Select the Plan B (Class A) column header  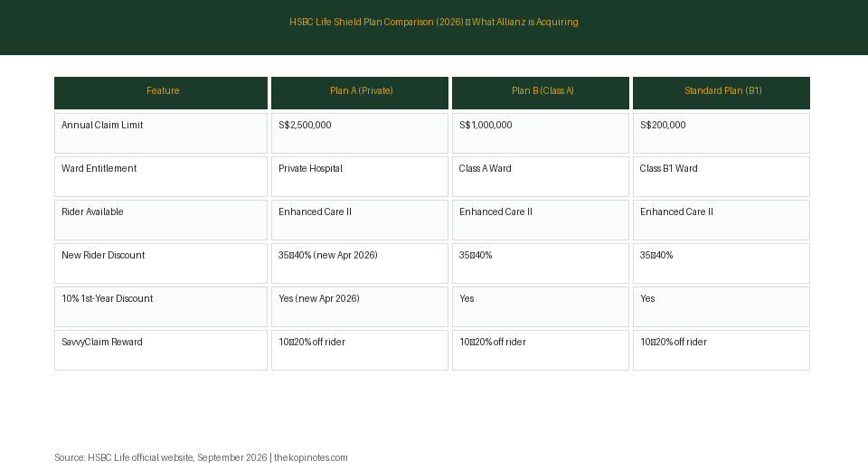(541, 93)
